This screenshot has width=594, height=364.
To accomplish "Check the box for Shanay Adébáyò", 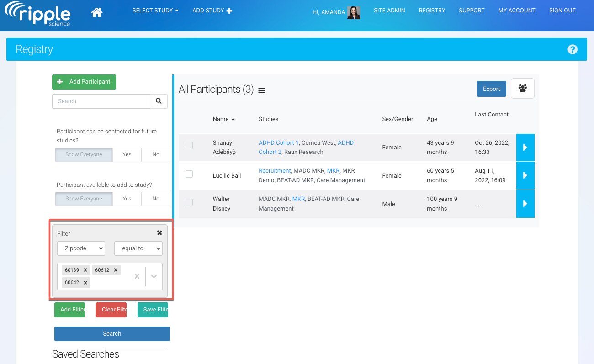I will point(189,146).
